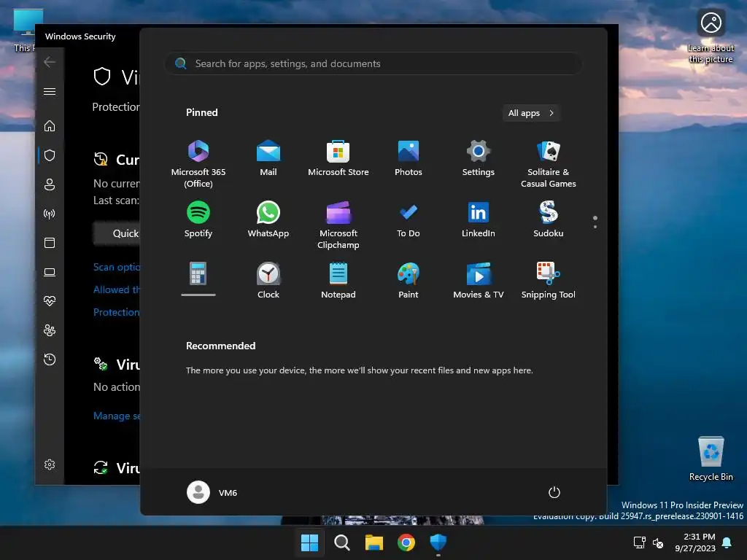Launch Paint

409,281
